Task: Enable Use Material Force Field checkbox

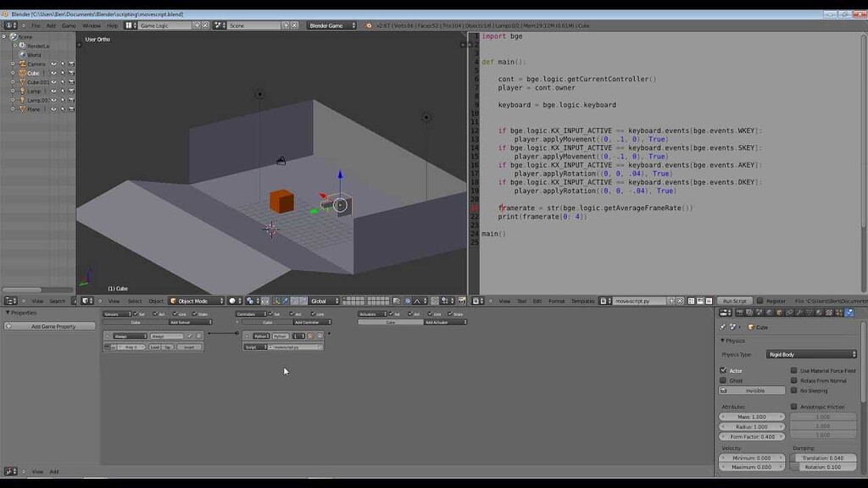Action: (793, 370)
